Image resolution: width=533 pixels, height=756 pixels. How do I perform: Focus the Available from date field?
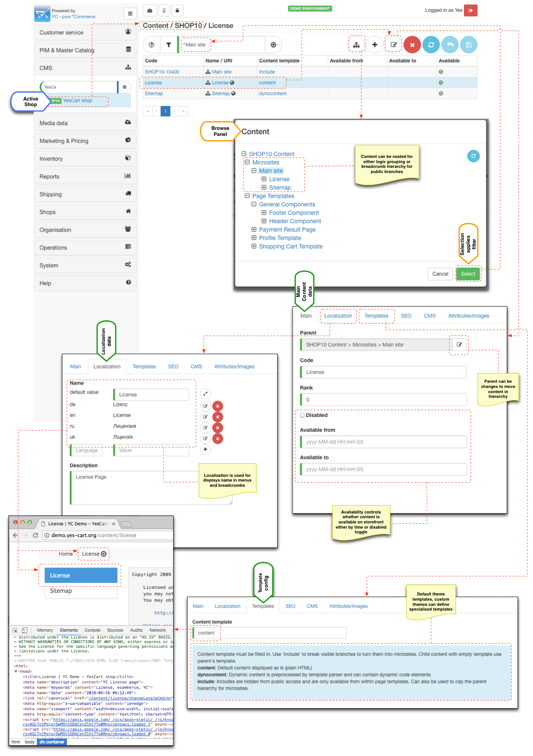tap(384, 442)
